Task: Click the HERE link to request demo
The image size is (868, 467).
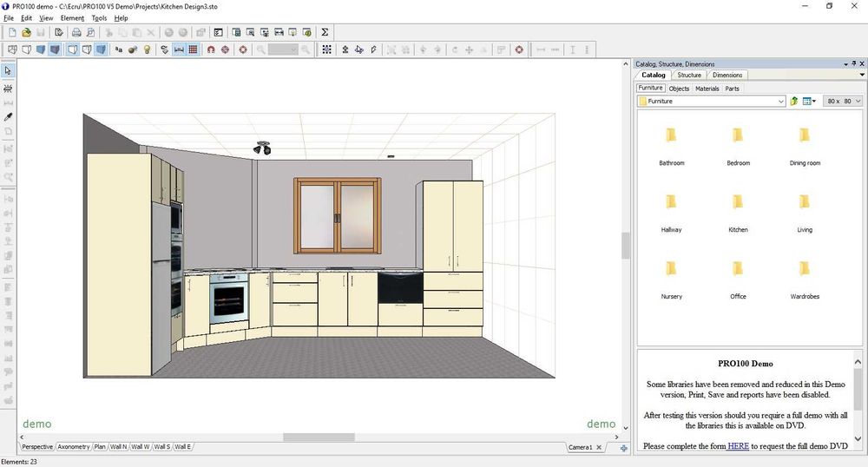Action: [x=738, y=446]
